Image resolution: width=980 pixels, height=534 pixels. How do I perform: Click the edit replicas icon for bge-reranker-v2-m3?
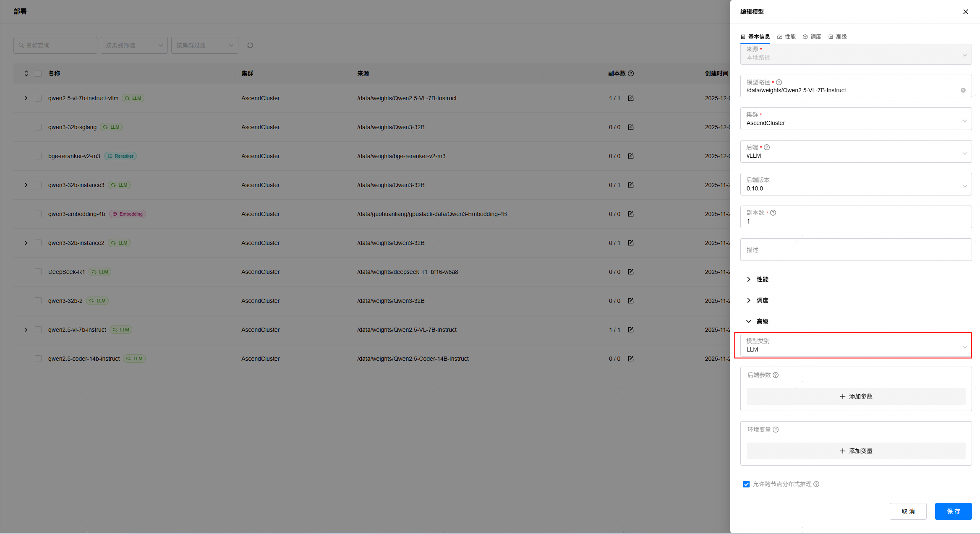(630, 156)
